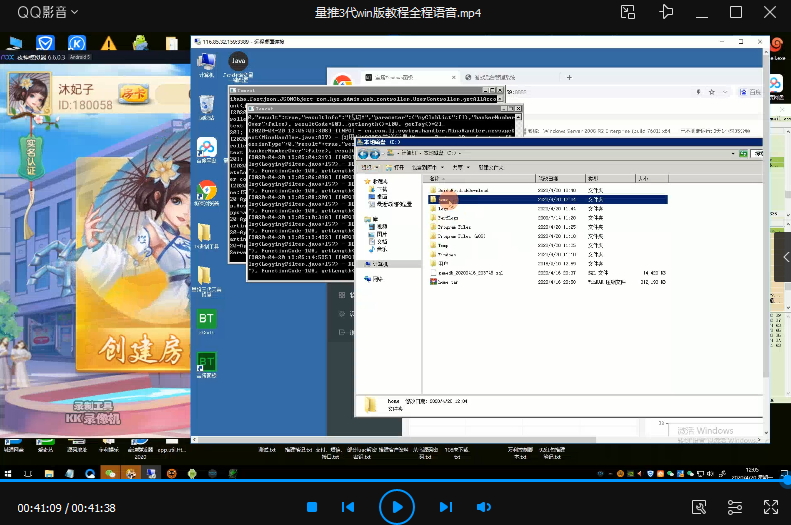Click the blue playback progress bar

(x=395, y=481)
